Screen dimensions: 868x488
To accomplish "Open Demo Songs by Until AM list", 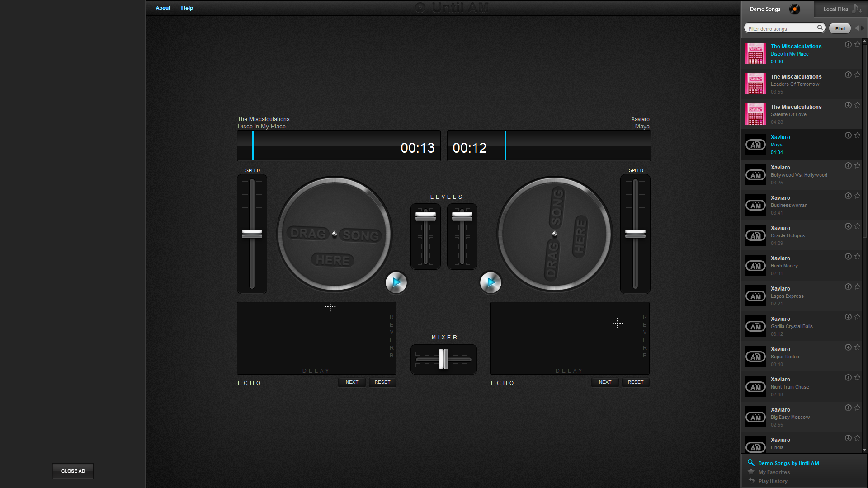I will [788, 463].
